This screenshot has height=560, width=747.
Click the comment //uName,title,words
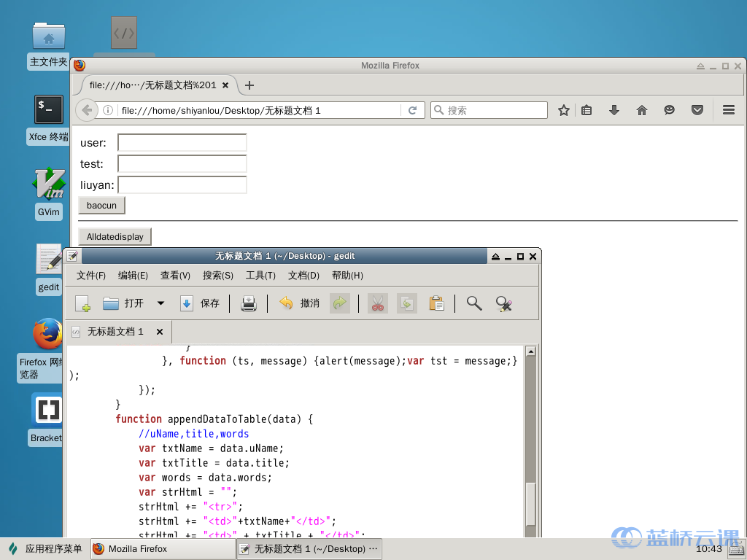(x=193, y=434)
